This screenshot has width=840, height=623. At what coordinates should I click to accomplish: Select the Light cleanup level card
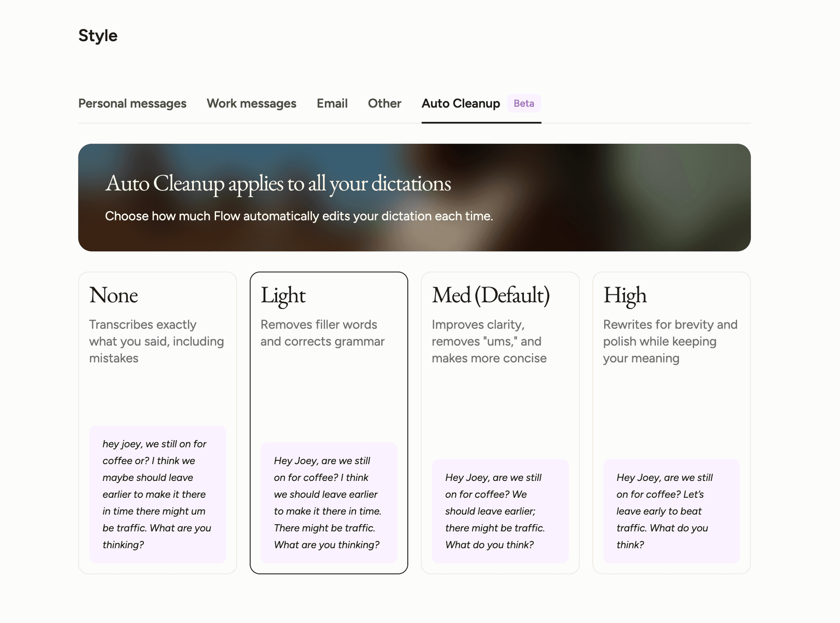click(329, 423)
